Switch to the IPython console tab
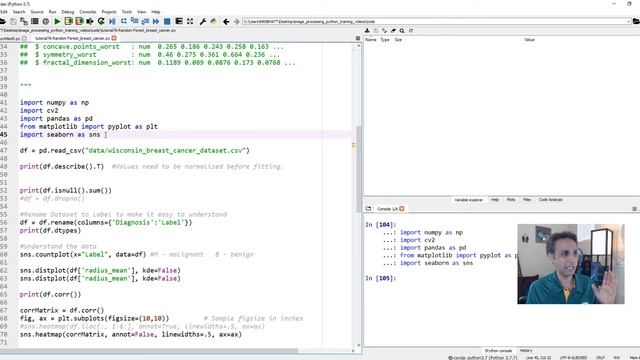The width and height of the screenshot is (640, 360). click(x=498, y=351)
